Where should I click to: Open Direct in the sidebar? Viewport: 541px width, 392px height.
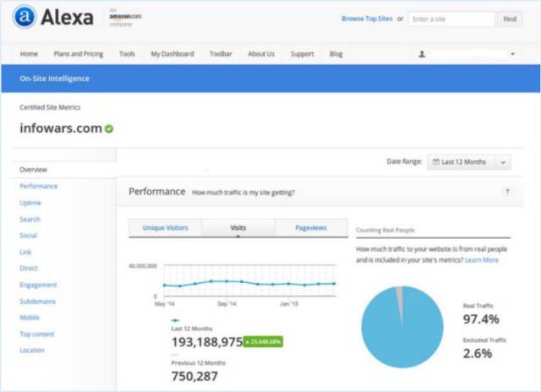pos(29,268)
